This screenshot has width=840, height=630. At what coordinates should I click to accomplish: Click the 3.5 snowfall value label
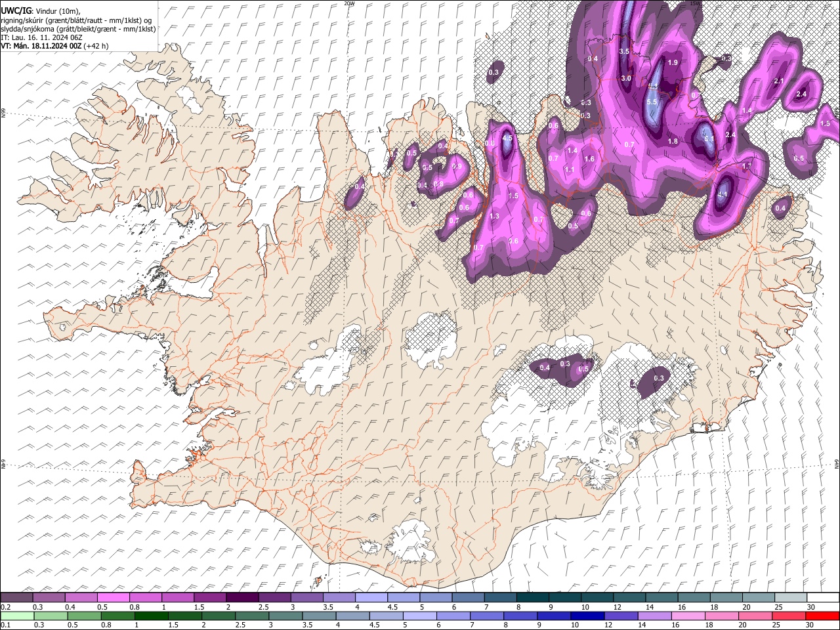[625, 51]
